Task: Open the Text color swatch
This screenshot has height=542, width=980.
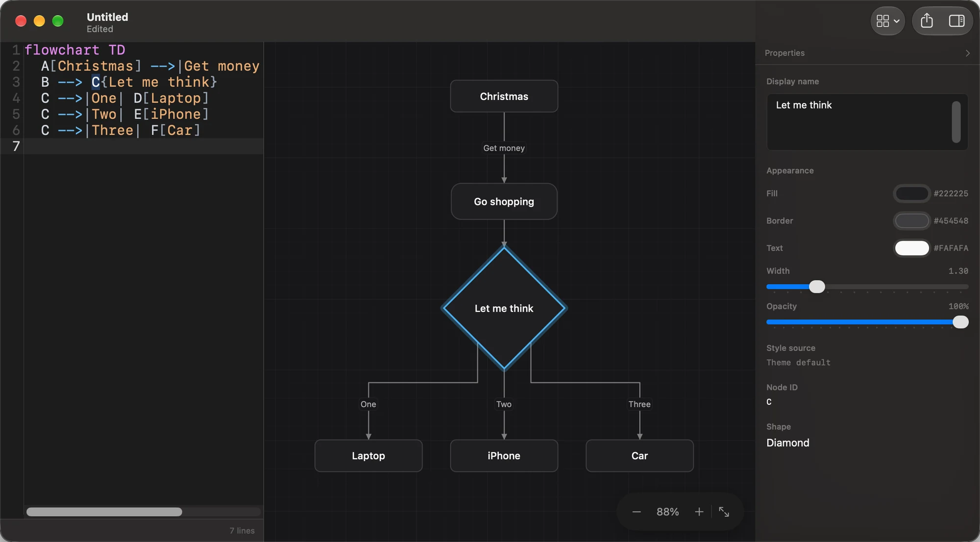Action: [x=911, y=248]
